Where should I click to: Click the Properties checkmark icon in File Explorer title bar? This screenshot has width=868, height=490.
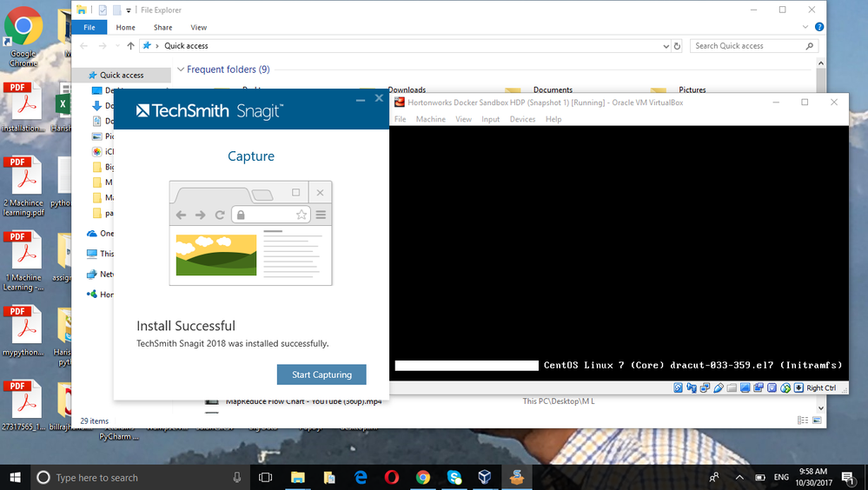tap(103, 10)
